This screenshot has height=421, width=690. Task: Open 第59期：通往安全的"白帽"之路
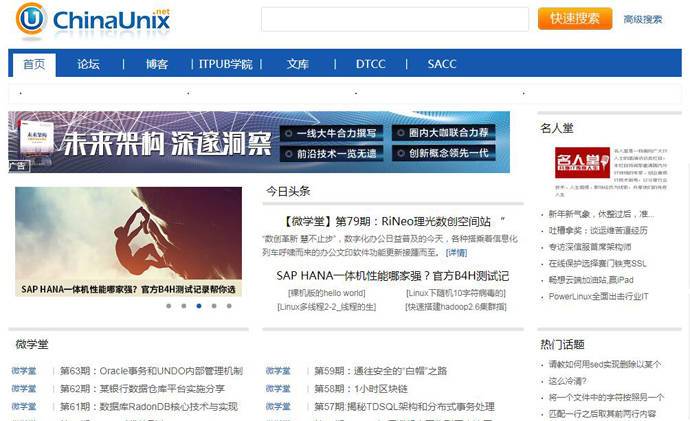tap(380, 371)
